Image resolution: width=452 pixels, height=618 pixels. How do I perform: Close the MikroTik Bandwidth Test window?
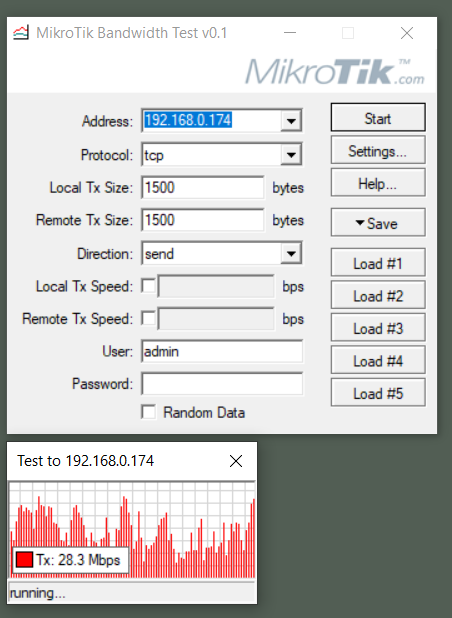point(407,33)
